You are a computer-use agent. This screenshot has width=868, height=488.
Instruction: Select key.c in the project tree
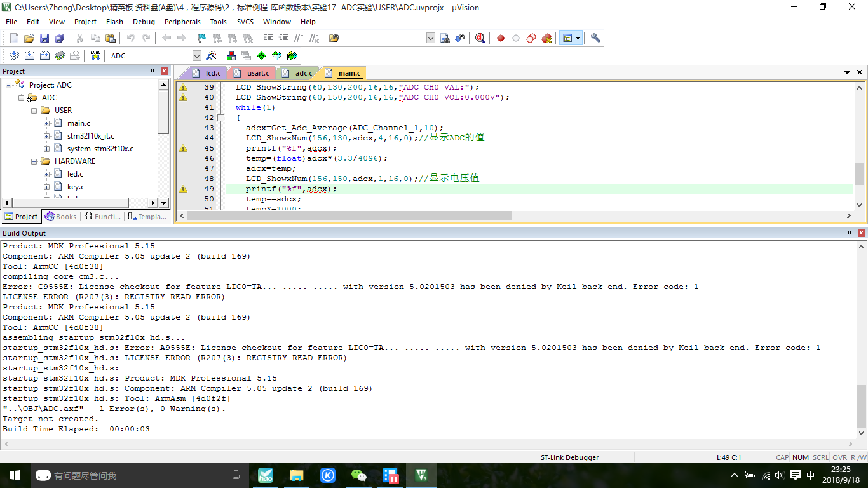(x=76, y=187)
